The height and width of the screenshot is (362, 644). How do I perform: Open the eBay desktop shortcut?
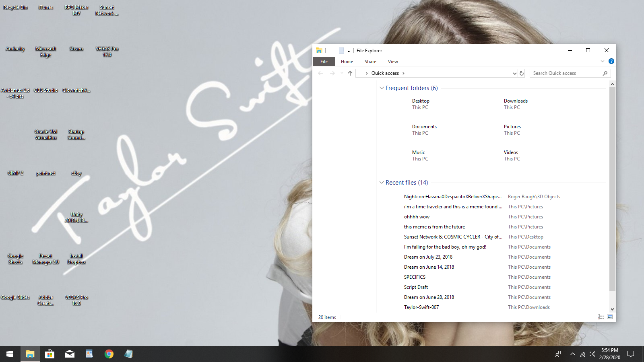pos(76,173)
